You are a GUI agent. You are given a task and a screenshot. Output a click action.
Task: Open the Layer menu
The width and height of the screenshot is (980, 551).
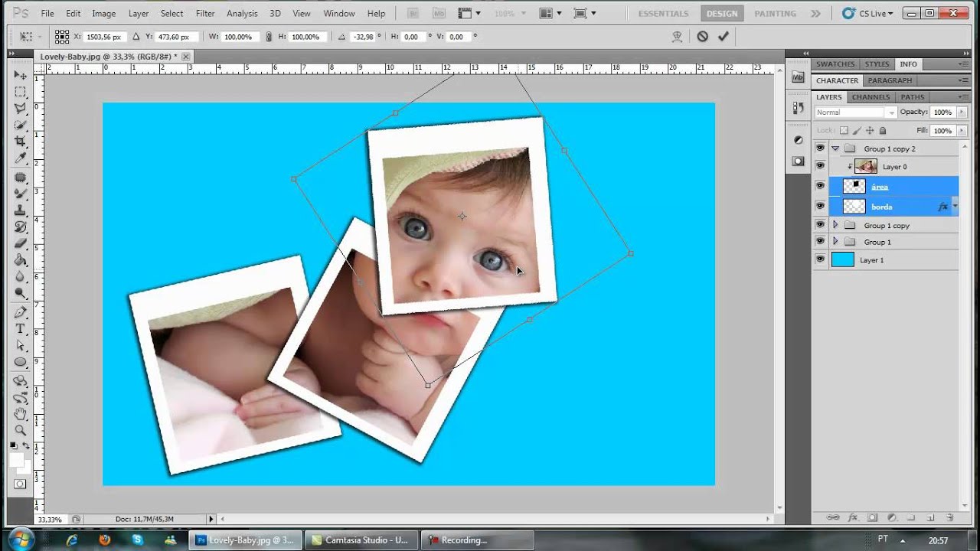point(139,14)
